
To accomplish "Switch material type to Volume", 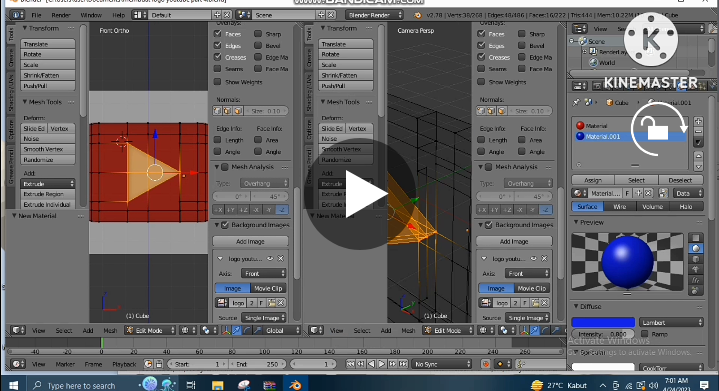I will (652, 207).
